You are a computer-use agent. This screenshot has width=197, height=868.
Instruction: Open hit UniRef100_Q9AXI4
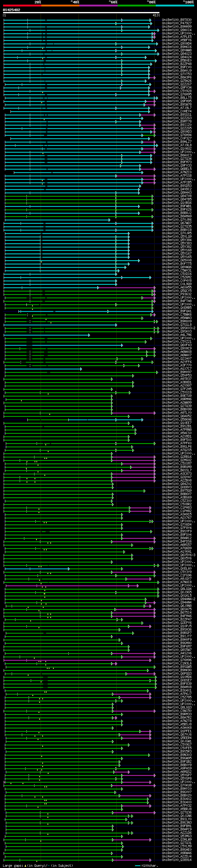(177, 30)
